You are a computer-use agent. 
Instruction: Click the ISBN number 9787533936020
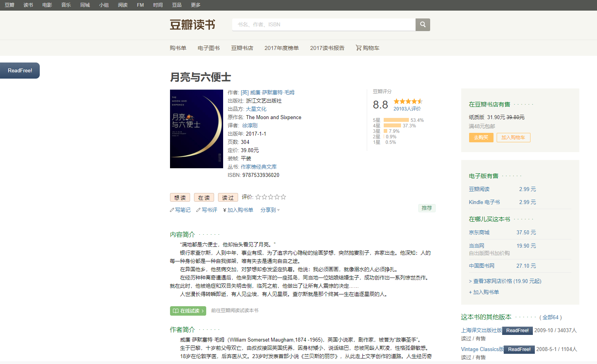click(x=261, y=175)
